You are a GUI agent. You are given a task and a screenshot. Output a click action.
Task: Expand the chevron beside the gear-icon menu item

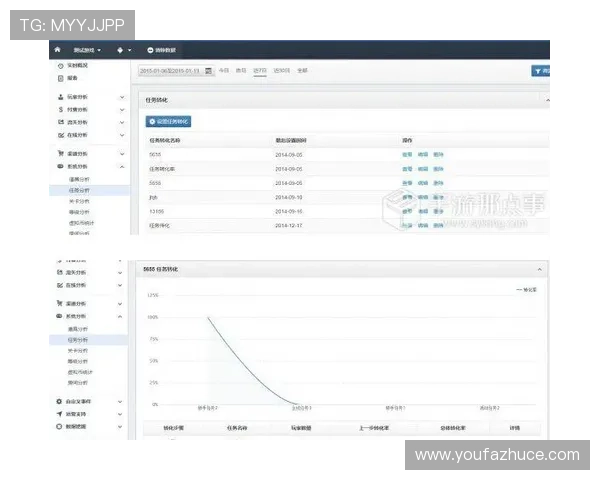click(x=120, y=402)
